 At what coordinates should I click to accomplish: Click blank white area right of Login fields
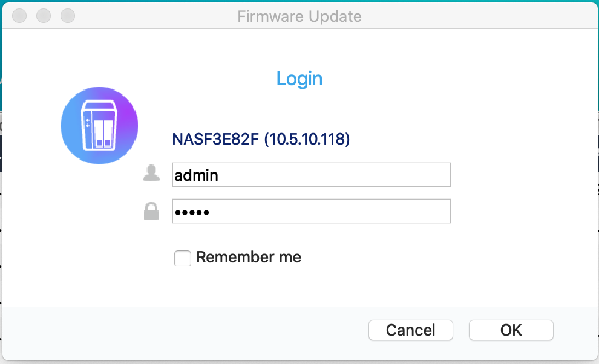pyautogui.click(x=523, y=191)
